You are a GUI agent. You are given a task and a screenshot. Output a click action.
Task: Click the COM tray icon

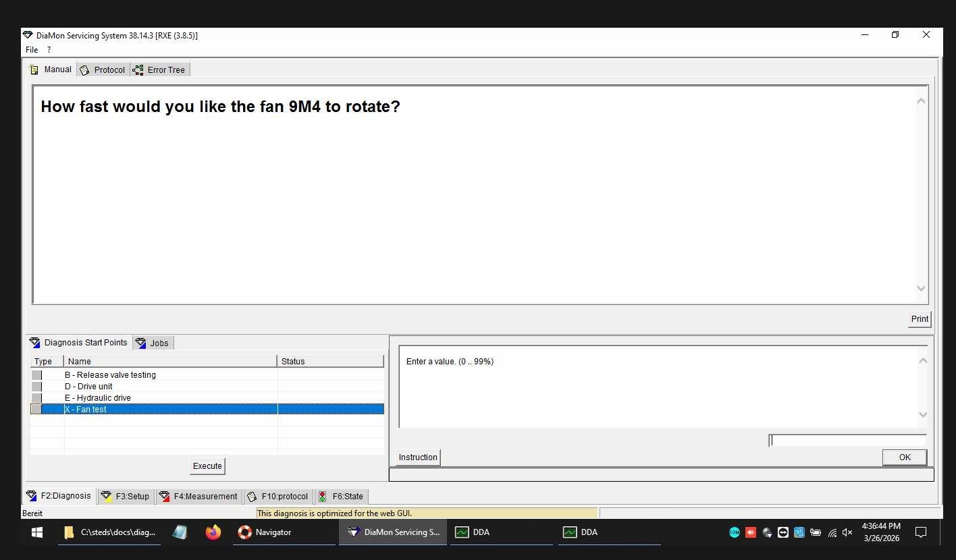point(735,532)
